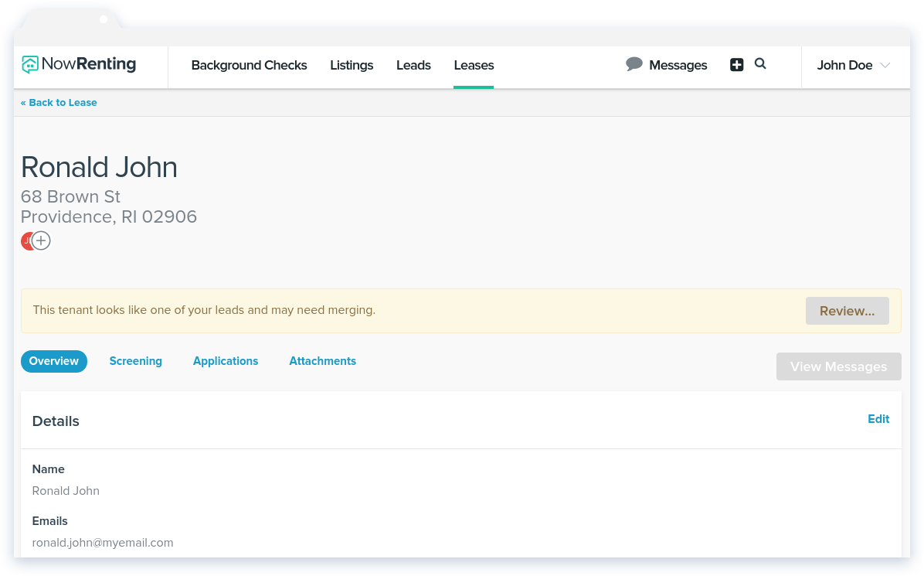
Task: Open the Messages menu link
Action: tap(678, 66)
